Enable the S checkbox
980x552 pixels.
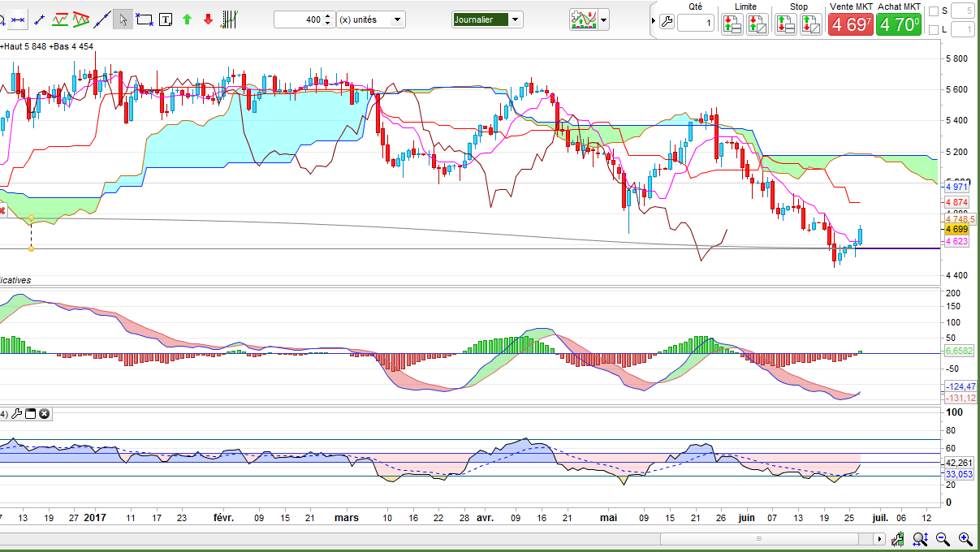click(x=933, y=11)
